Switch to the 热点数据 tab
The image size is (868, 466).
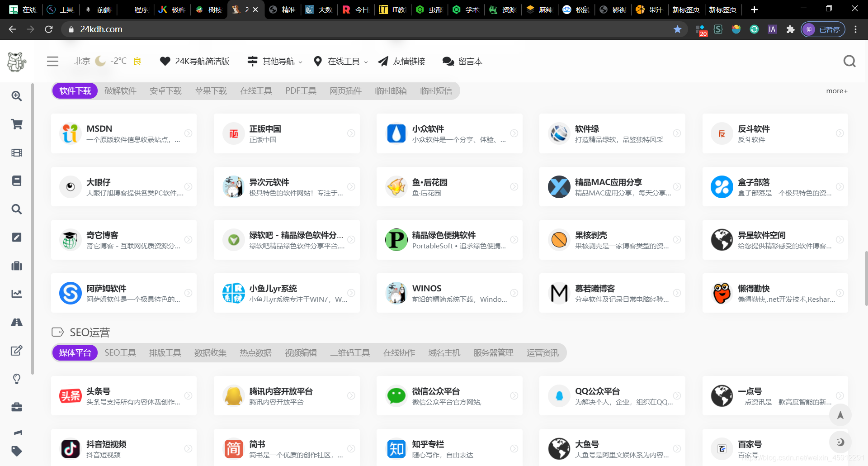coord(255,353)
